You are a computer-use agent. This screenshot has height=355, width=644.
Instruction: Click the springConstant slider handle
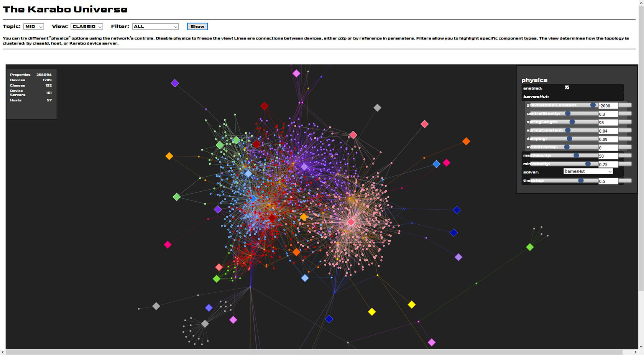tap(568, 130)
